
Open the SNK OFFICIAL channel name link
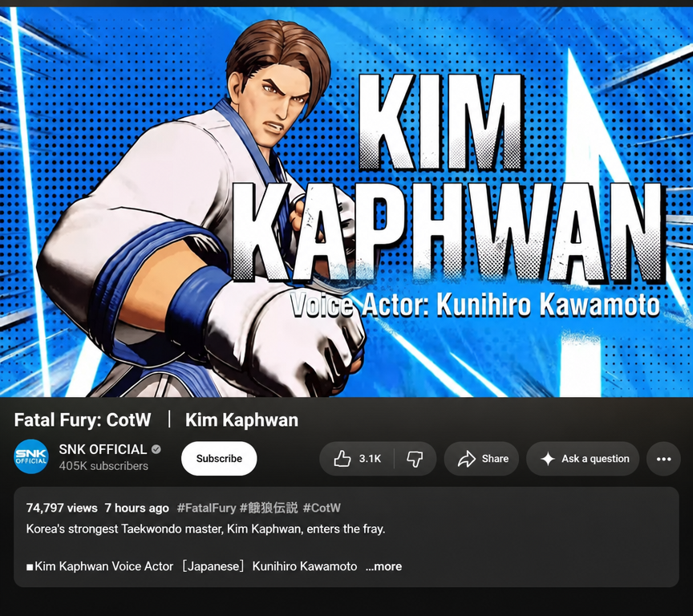point(103,449)
